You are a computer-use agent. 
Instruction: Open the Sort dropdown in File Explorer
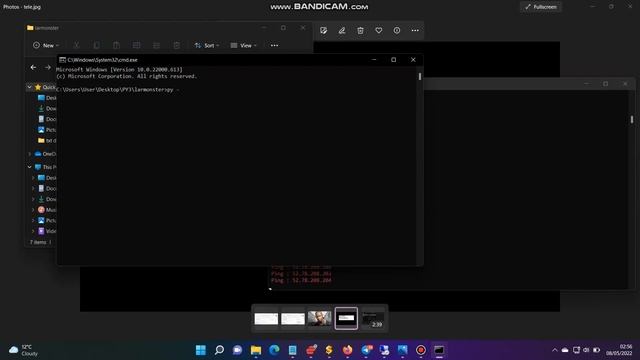(x=207, y=45)
